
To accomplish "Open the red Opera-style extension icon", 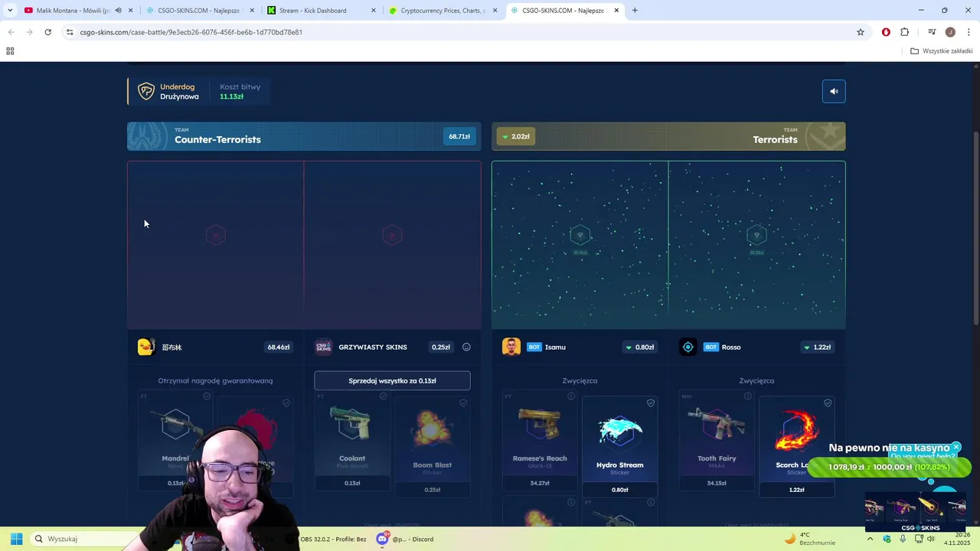I will tap(886, 32).
